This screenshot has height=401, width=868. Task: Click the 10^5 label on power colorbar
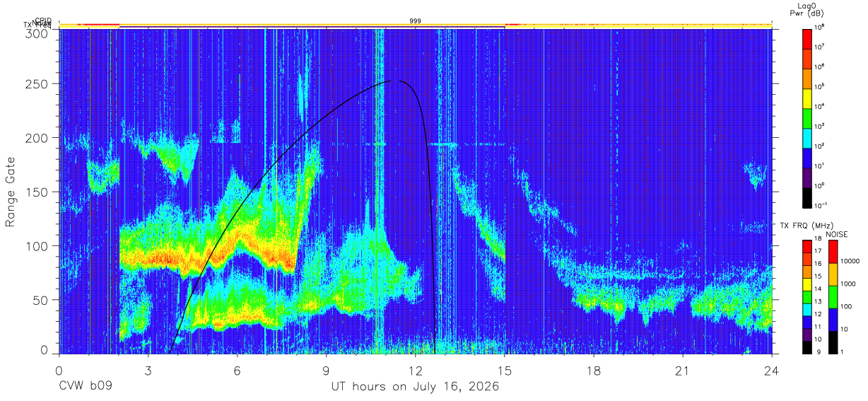(819, 86)
